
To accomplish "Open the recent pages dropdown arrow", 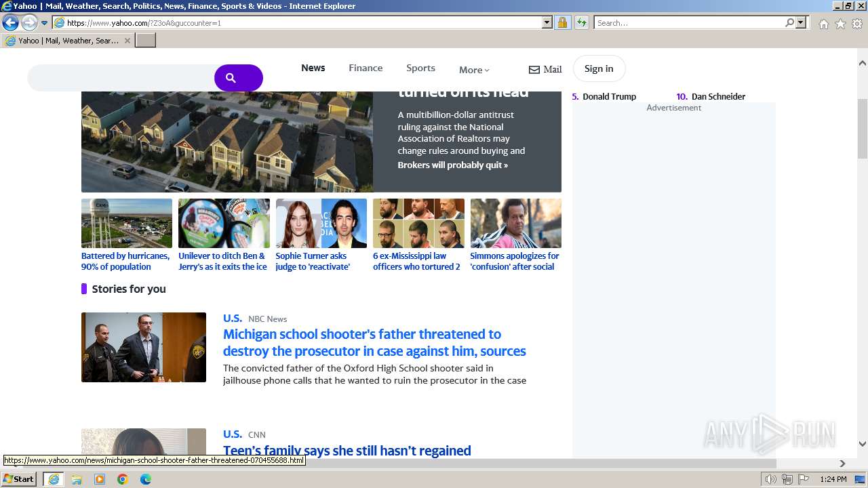I will tap(45, 23).
